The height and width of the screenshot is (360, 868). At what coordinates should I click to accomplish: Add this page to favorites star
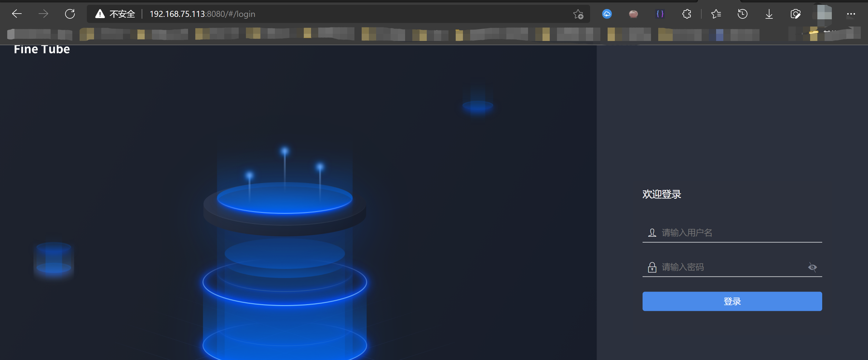[578, 14]
